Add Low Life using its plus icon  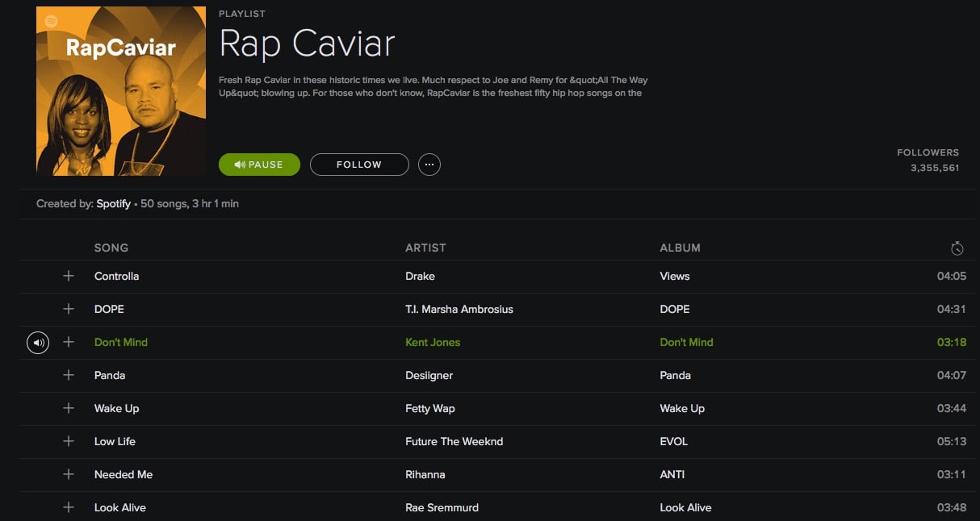[69, 441]
